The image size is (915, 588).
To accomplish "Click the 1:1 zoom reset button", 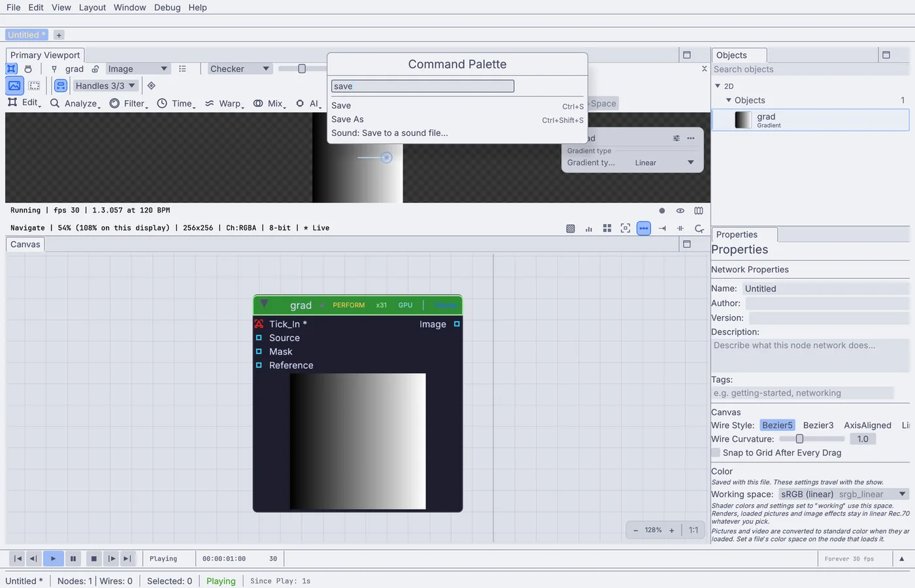I will click(693, 530).
